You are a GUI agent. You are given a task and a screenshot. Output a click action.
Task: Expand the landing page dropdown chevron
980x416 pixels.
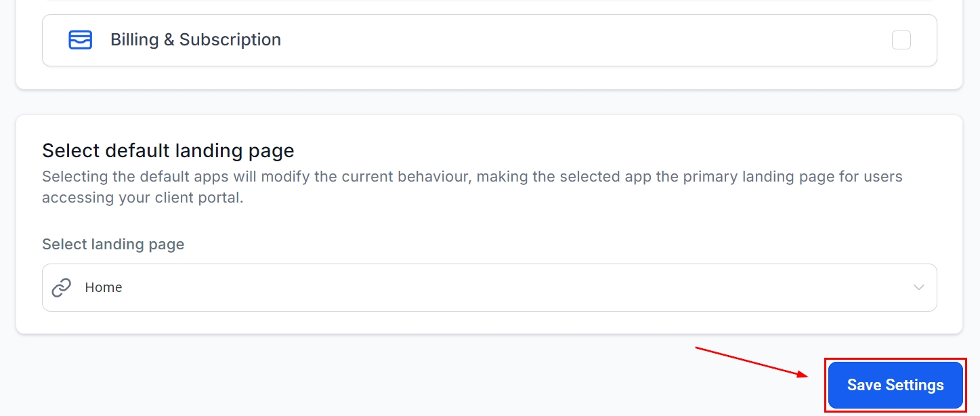918,288
